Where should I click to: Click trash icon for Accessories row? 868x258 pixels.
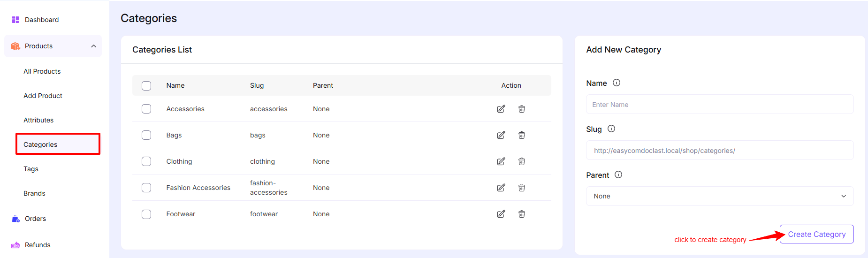(x=521, y=109)
